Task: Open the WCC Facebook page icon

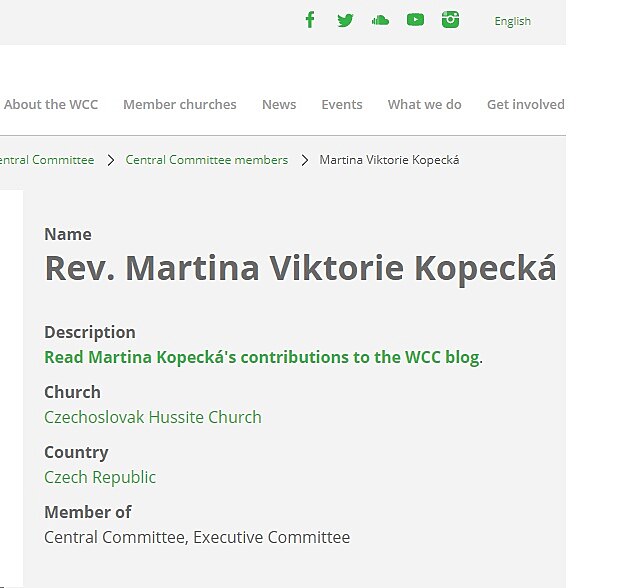Action: (x=310, y=20)
